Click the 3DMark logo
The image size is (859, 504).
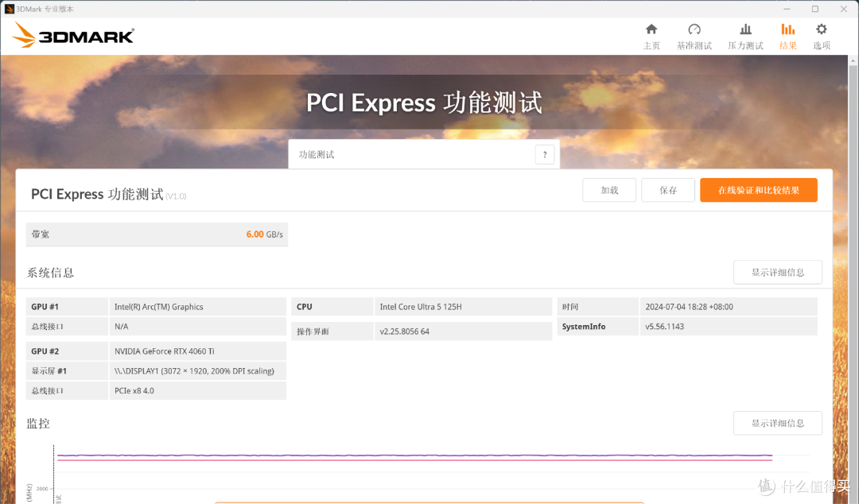pos(73,35)
